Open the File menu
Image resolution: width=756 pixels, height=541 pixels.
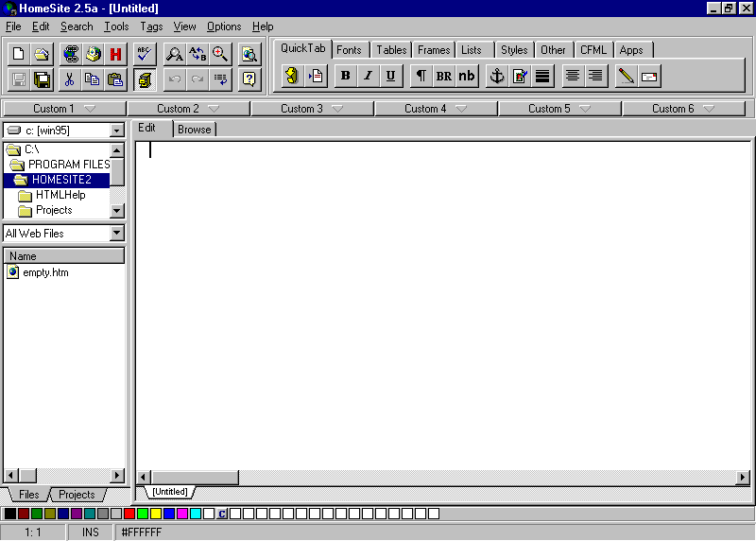point(13,26)
